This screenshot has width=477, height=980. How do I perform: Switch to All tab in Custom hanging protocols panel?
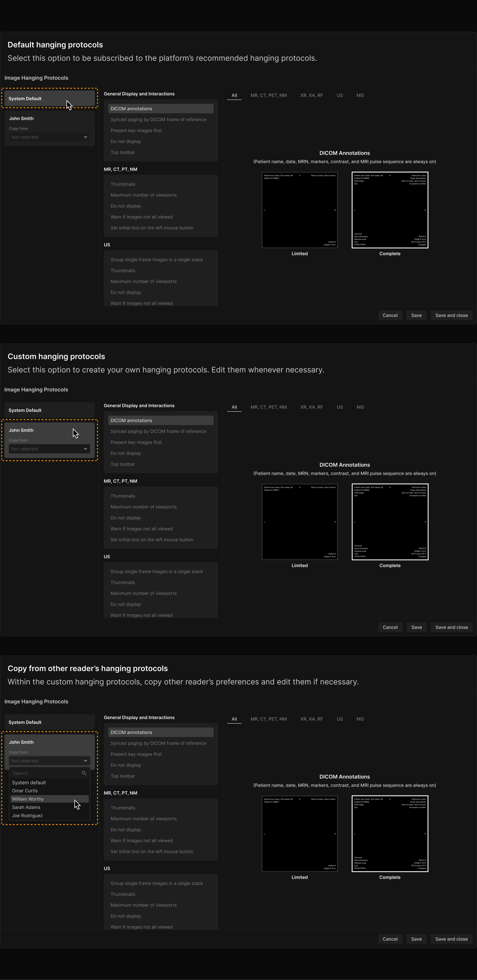click(234, 407)
